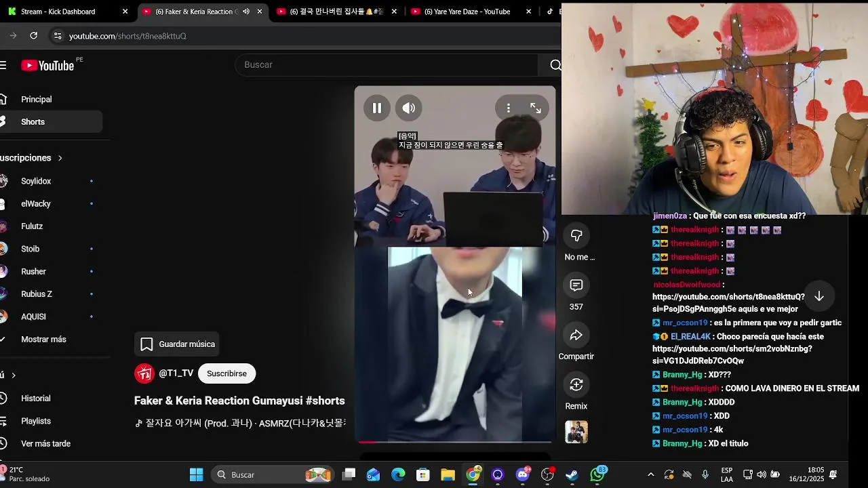868x488 pixels.
Task: Open Discord from taskbar
Action: click(523, 475)
